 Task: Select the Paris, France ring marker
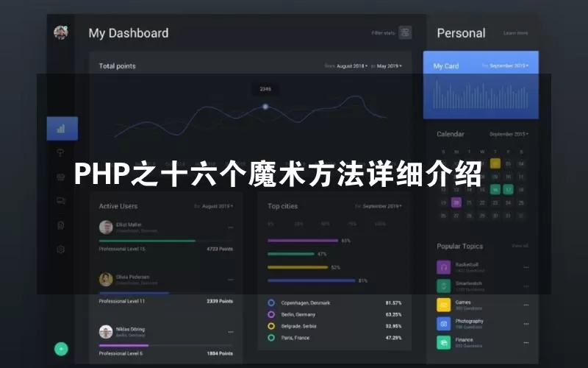tap(271, 338)
